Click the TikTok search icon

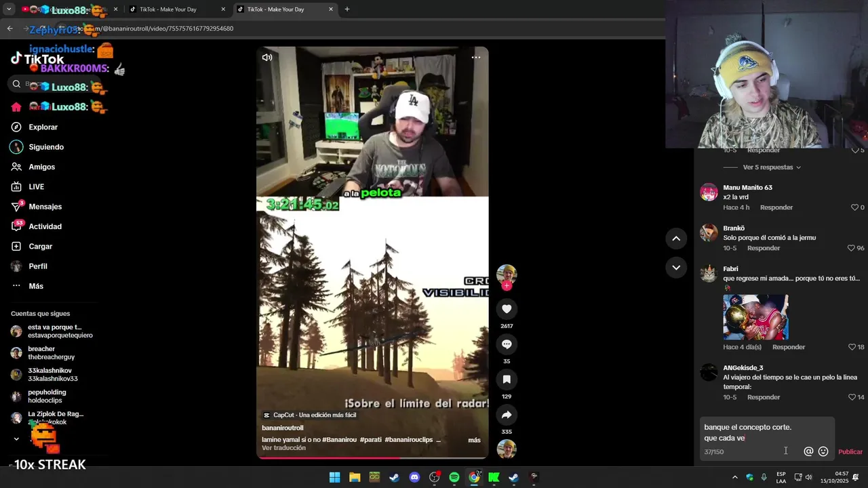point(16,84)
